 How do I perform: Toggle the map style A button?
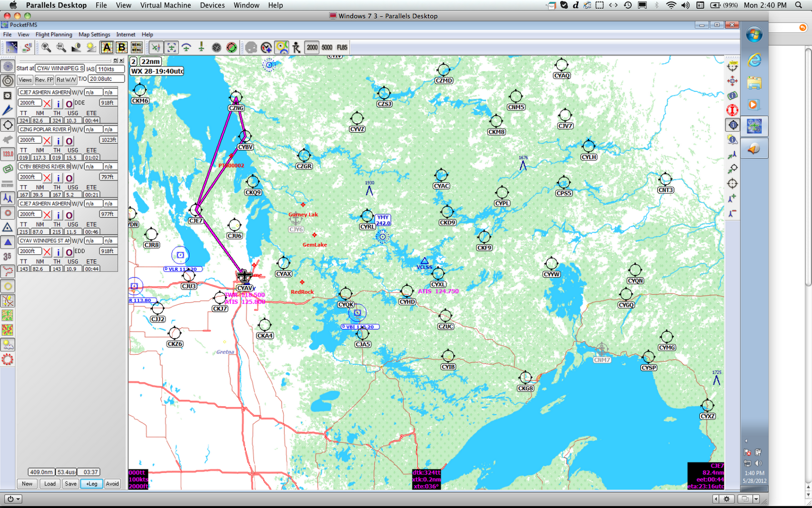tap(107, 47)
